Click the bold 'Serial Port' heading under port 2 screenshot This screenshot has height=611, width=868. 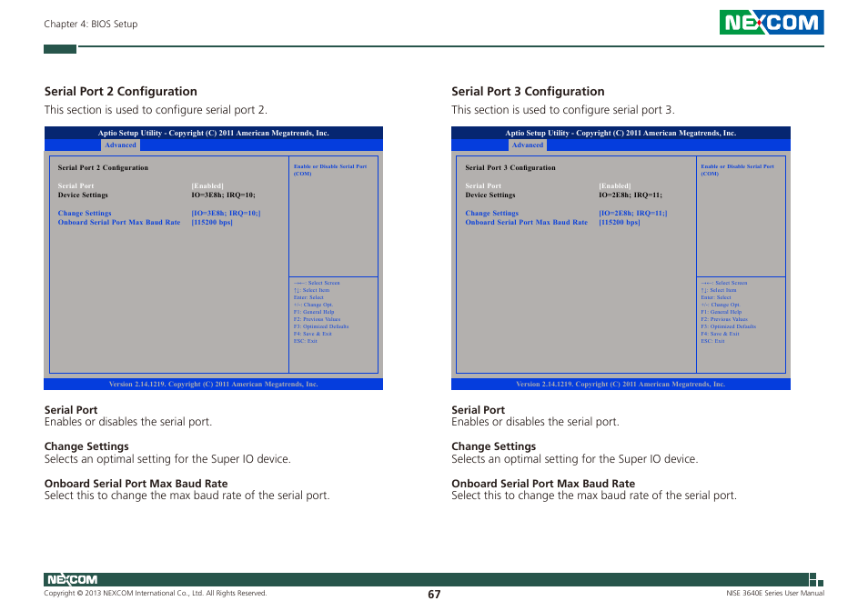[x=71, y=410]
